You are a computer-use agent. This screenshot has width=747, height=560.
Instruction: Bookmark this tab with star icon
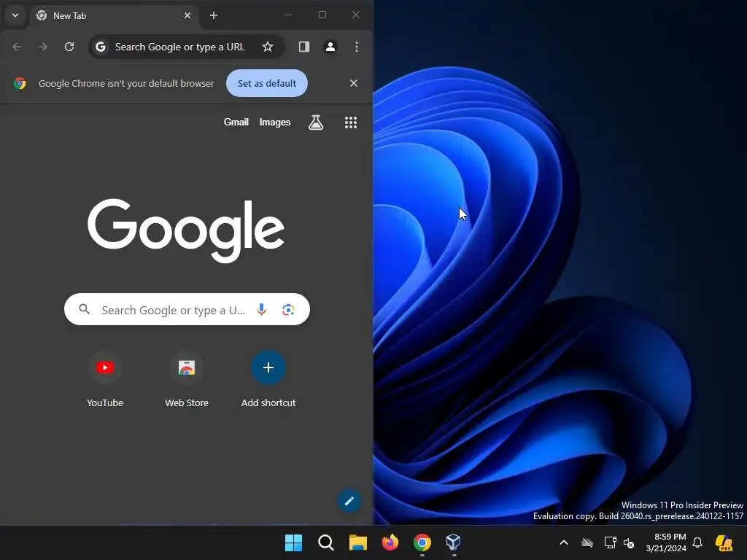268,47
